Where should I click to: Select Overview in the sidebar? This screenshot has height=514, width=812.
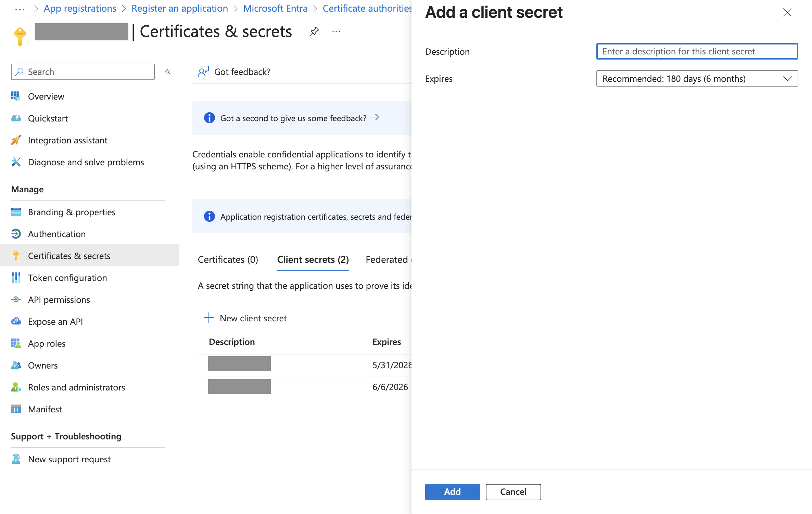46,96
